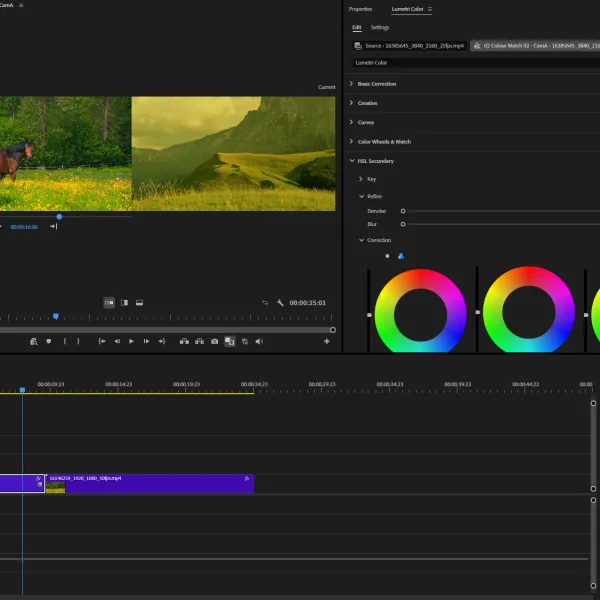Select the vertical split comparison layout
Screen dimensions: 600x600
pos(124,303)
